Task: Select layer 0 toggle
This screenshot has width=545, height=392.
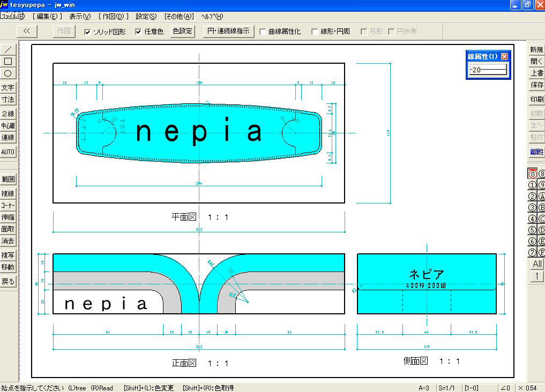Action: pyautogui.click(x=532, y=174)
